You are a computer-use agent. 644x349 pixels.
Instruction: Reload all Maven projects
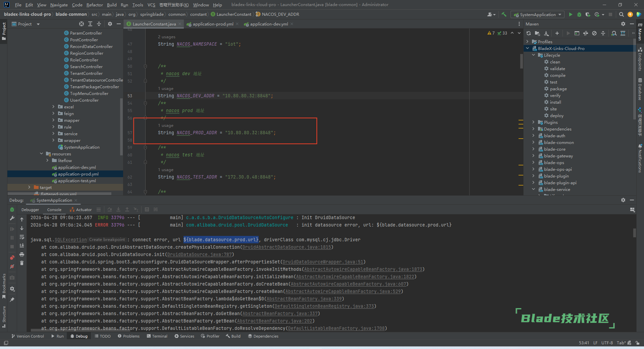[529, 33]
